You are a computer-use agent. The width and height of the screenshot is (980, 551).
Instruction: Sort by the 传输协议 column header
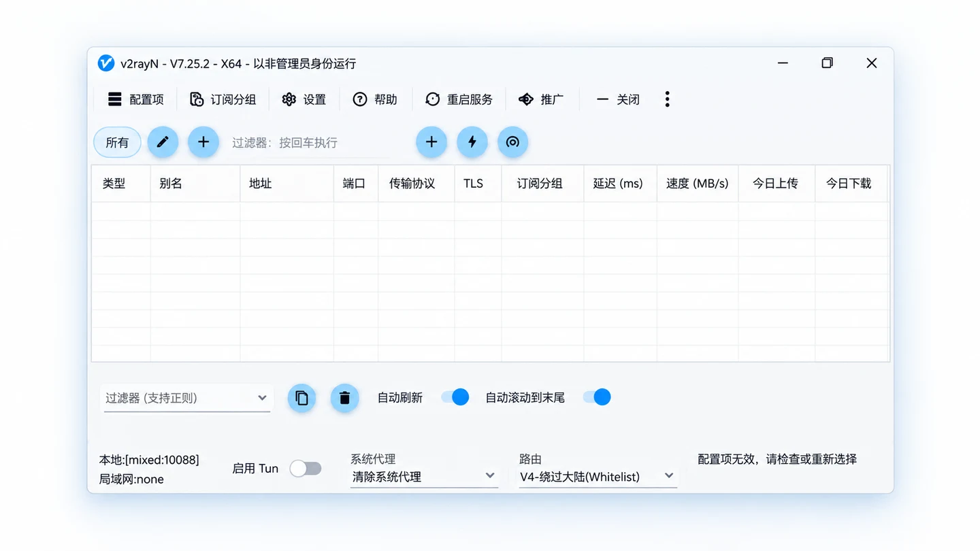(x=416, y=184)
